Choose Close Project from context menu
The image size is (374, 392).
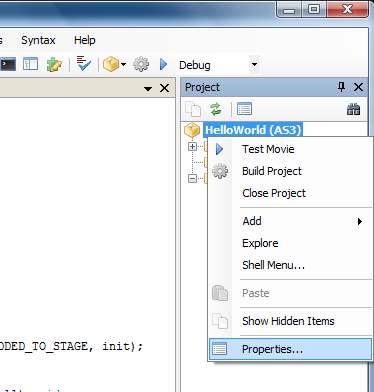pos(289,193)
